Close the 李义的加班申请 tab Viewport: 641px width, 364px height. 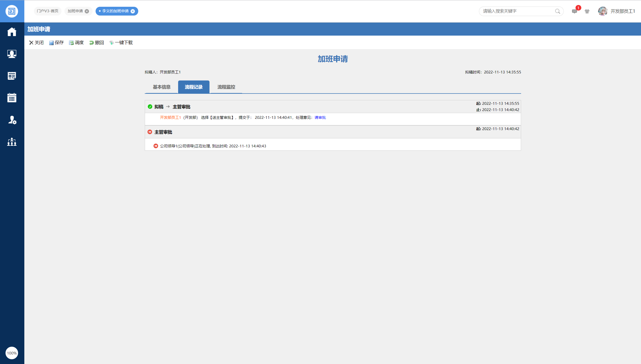[x=133, y=11]
